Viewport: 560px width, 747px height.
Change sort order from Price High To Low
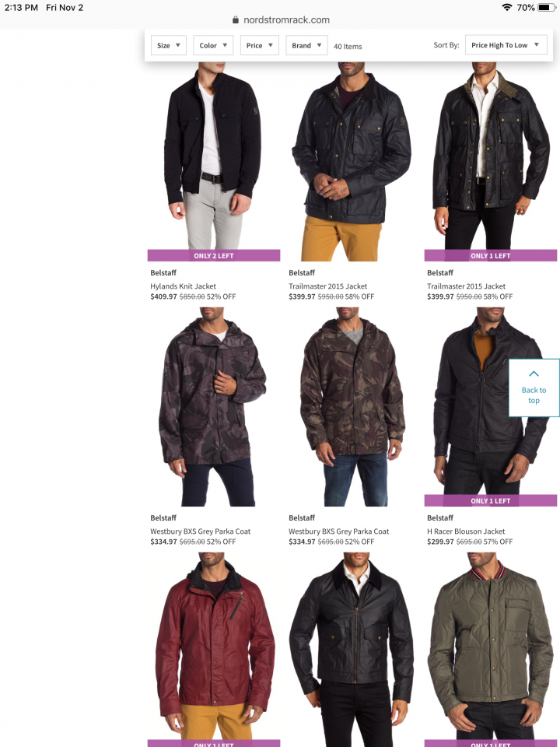506,45
